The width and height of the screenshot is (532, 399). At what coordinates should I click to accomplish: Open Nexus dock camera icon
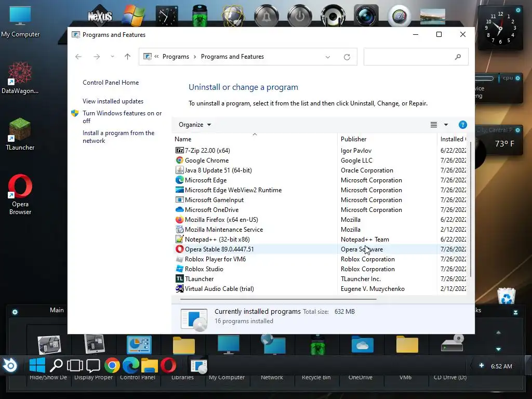366,16
